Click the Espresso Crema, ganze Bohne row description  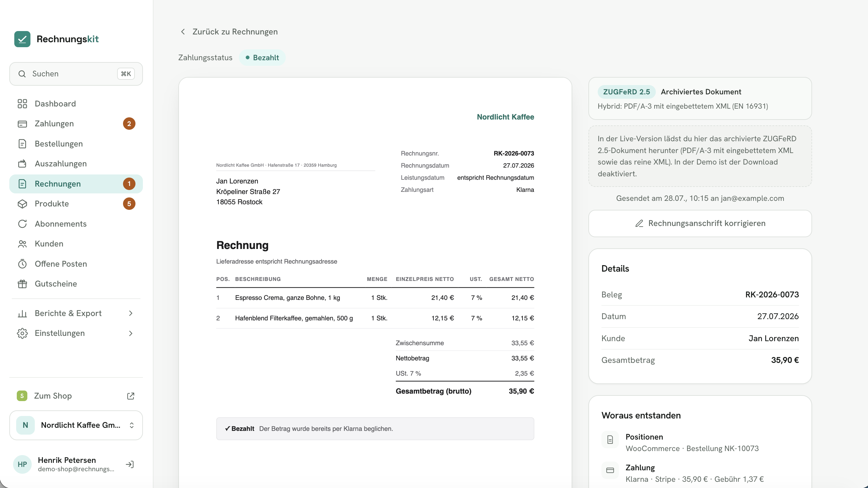pos(287,298)
